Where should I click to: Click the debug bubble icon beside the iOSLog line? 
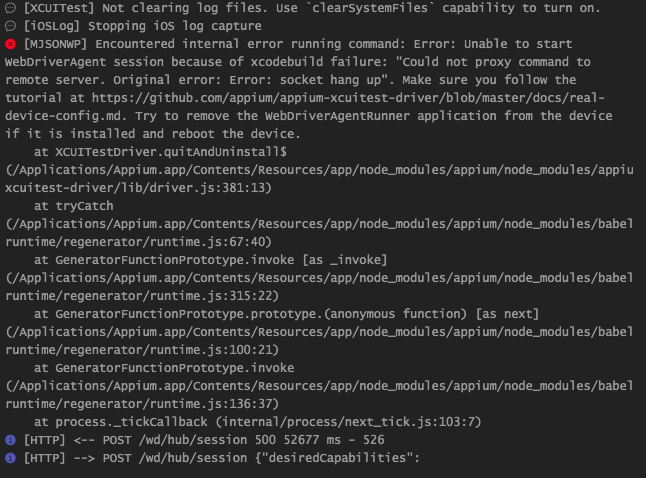pos(10,26)
